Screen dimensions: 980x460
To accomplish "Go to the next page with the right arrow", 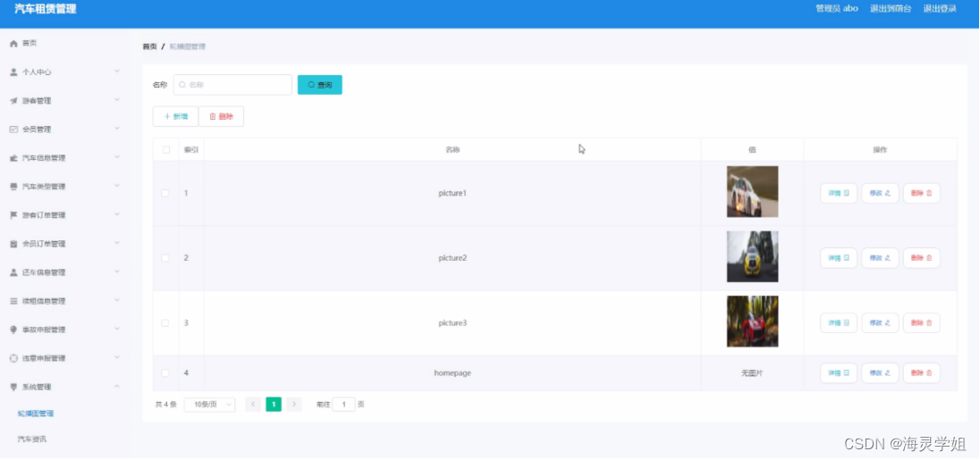I will (x=294, y=405).
